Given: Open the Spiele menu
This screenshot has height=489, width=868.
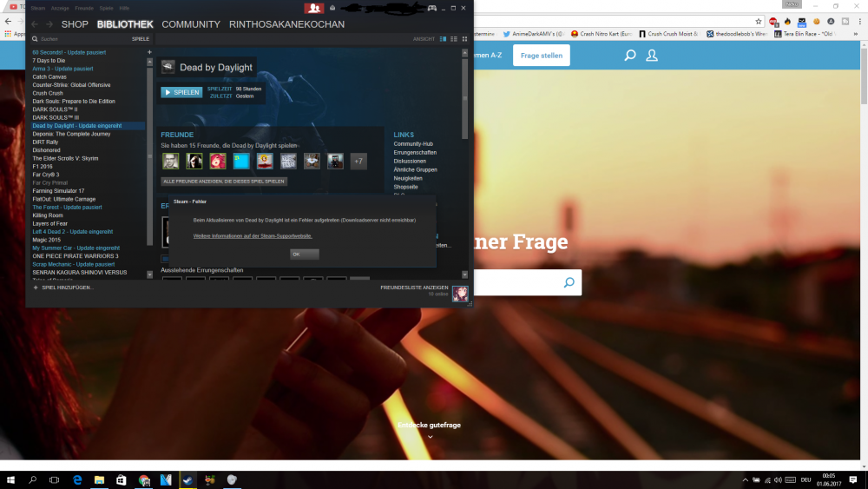Looking at the screenshot, I should 106,9.
